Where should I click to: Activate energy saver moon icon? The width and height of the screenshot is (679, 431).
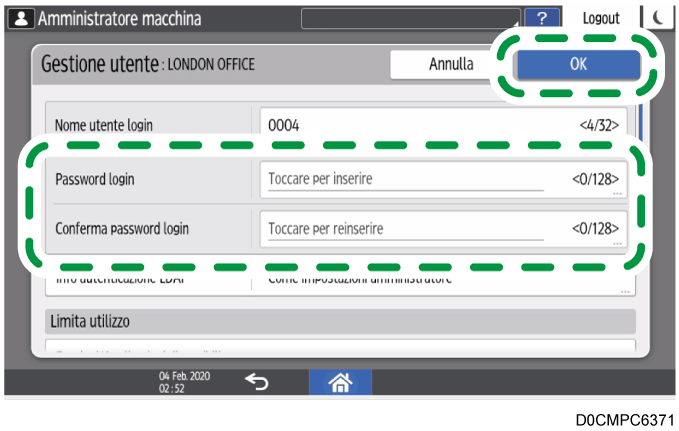[659, 18]
